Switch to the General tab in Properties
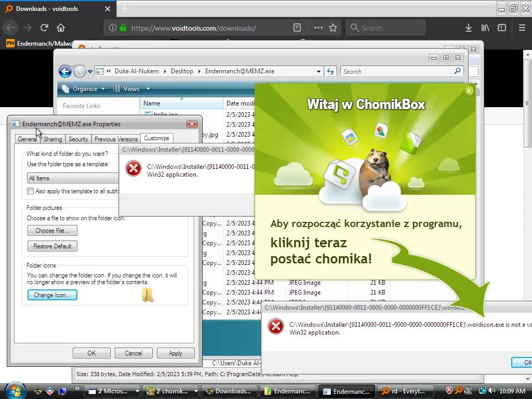Viewport: 532px width, 399px height. (x=27, y=139)
